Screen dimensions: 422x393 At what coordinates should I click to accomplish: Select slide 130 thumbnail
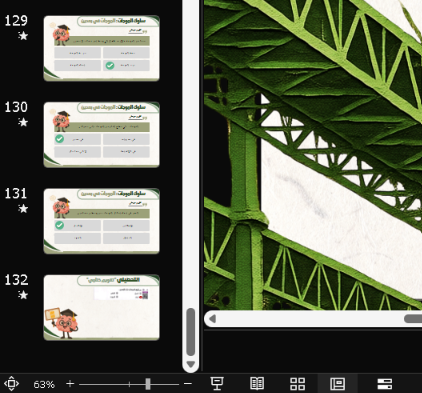tap(101, 134)
